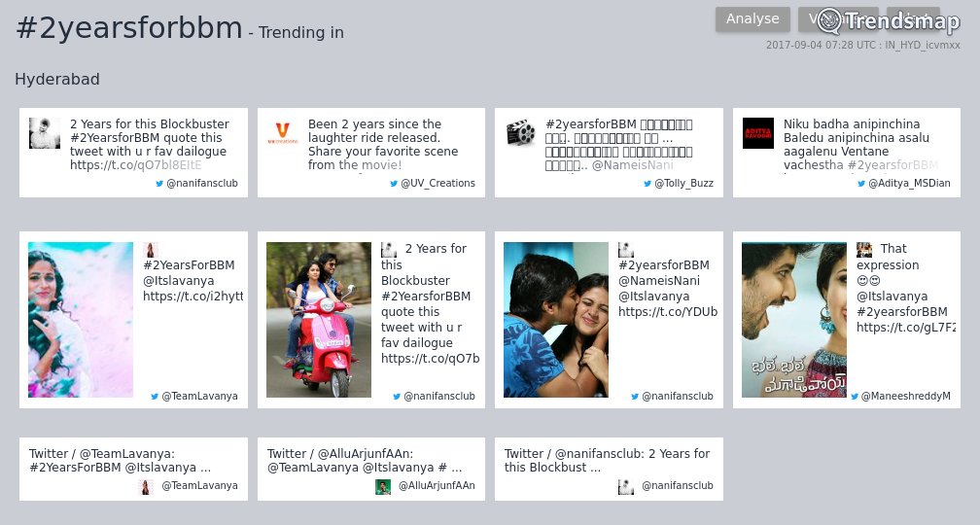Open the red scooter couple photo

[319, 320]
